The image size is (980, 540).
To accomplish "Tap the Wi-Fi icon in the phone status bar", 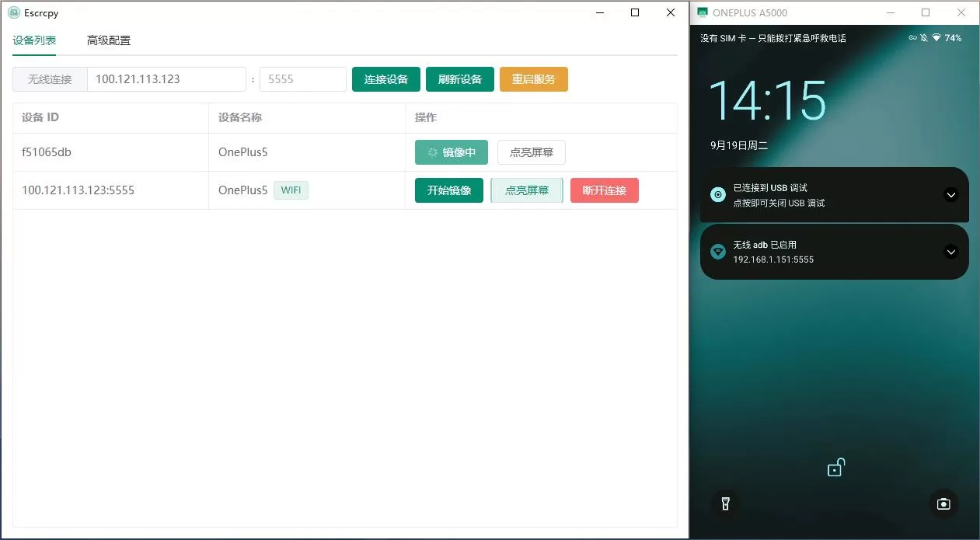I will pos(936,37).
